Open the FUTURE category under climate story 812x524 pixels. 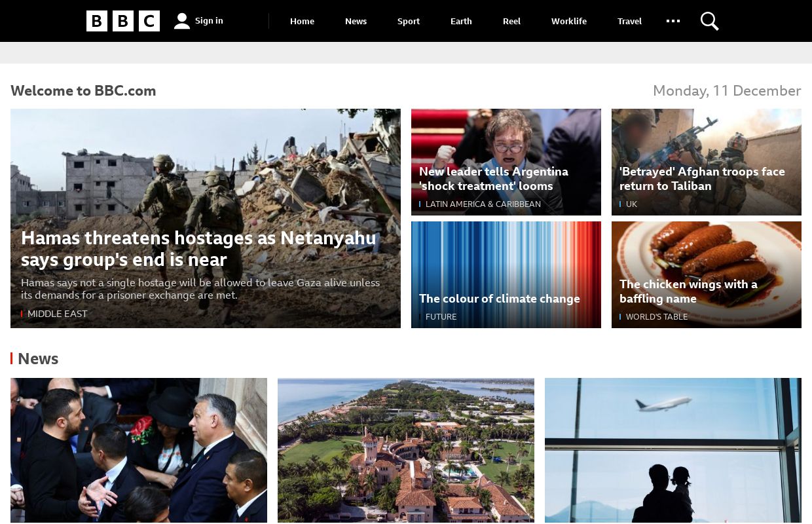pos(441,316)
